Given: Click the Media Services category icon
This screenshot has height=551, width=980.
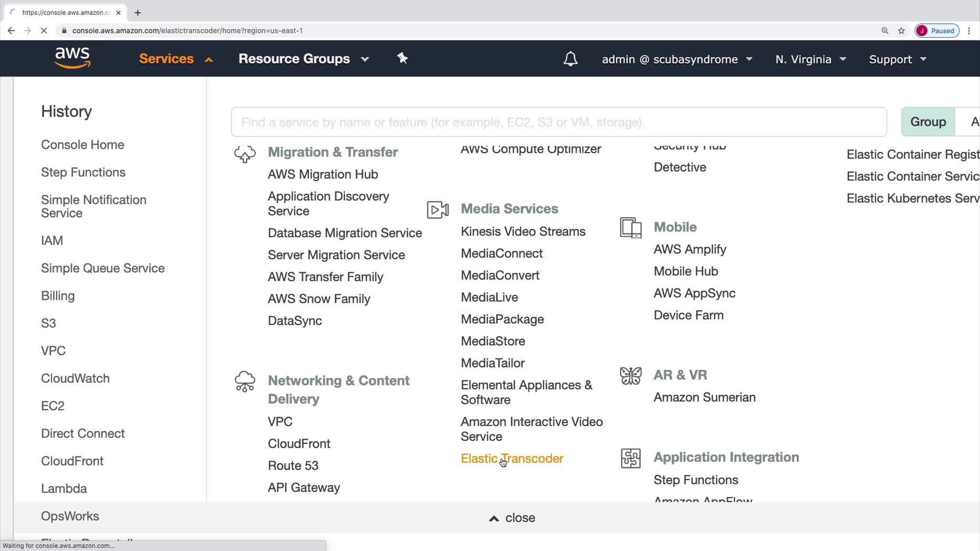Looking at the screenshot, I should (437, 209).
